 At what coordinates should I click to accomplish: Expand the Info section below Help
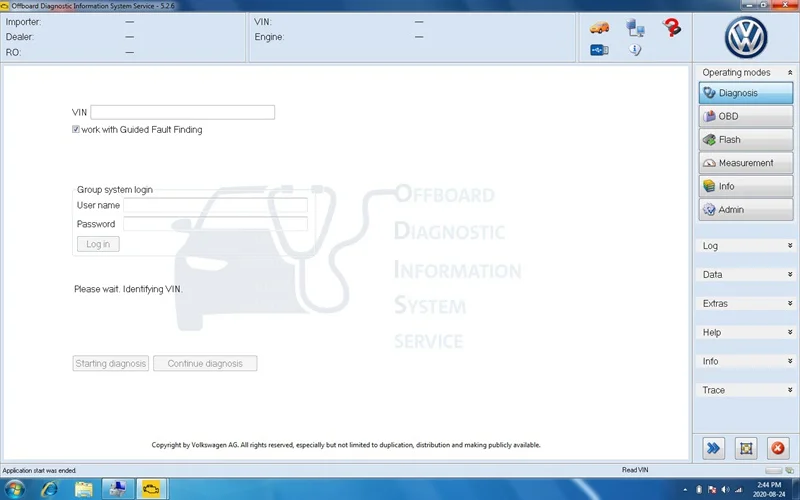tap(790, 361)
